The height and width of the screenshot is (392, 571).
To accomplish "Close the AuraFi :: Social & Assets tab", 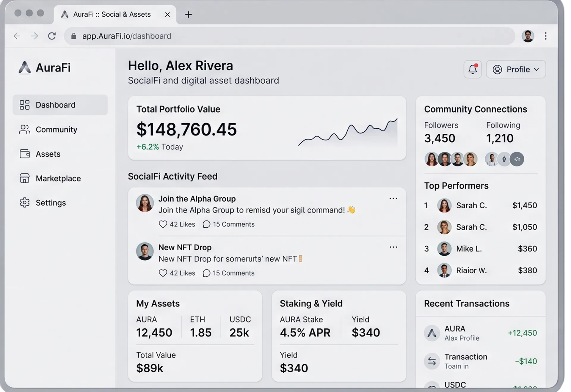I will click(x=167, y=14).
